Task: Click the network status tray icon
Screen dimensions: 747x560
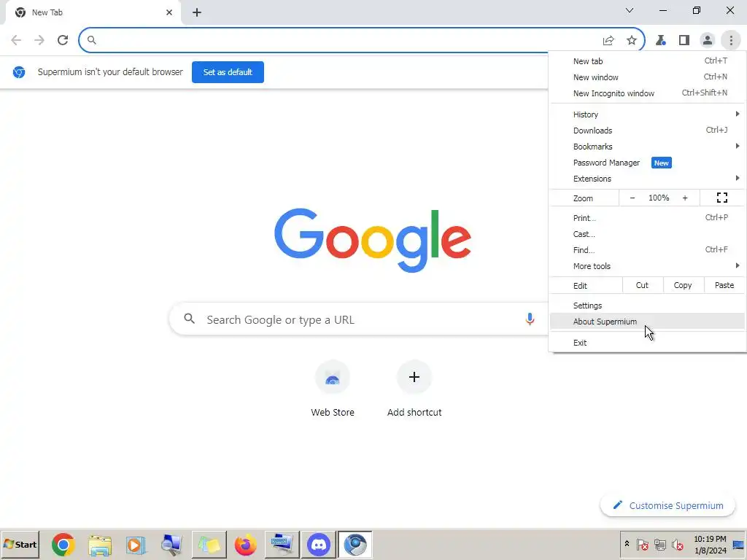Action: pos(659,544)
